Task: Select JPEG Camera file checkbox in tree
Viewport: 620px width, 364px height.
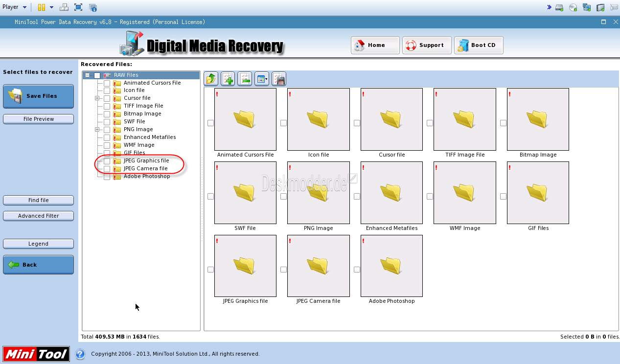Action: coord(107,169)
